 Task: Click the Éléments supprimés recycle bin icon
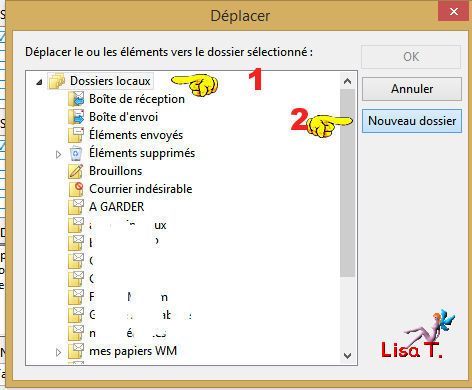tap(76, 153)
